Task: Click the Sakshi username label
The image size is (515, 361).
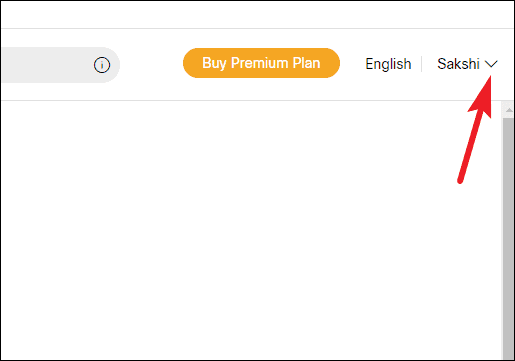Action: 458,64
